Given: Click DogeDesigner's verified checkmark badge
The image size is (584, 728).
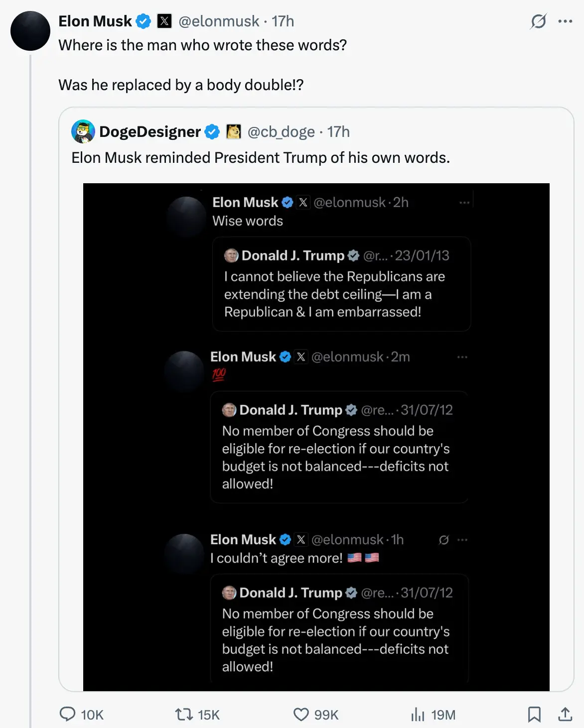Looking at the screenshot, I should point(212,132).
